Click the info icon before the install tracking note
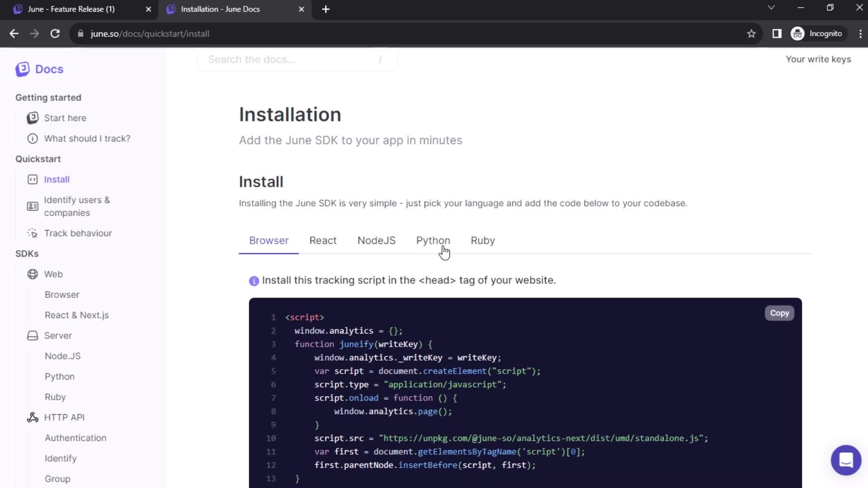This screenshot has height=488, width=868. (x=254, y=281)
